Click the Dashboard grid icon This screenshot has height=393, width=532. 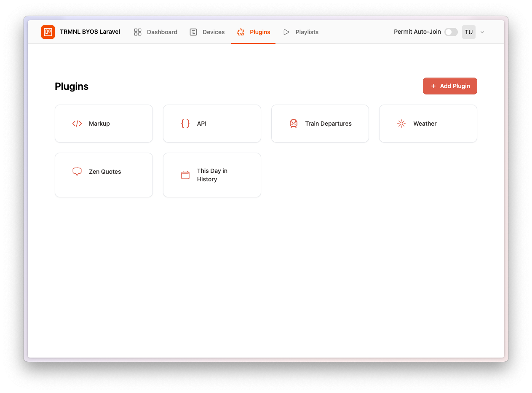pos(137,32)
